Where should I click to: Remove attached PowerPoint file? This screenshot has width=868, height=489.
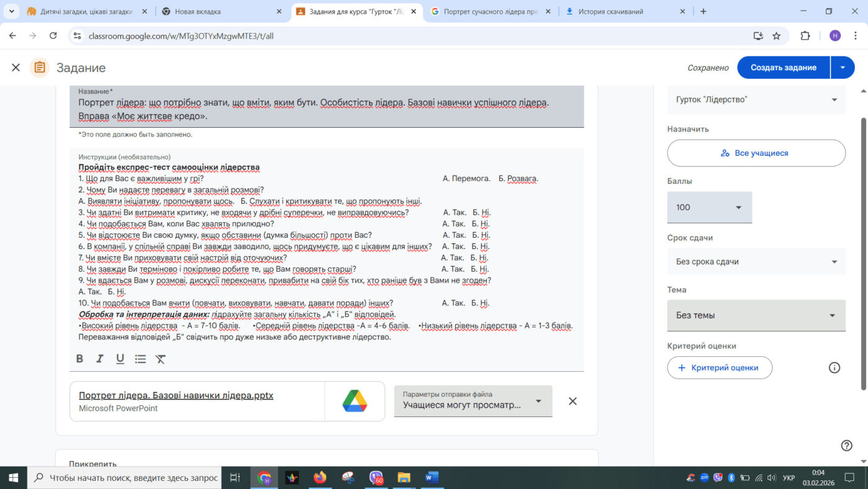tap(572, 401)
